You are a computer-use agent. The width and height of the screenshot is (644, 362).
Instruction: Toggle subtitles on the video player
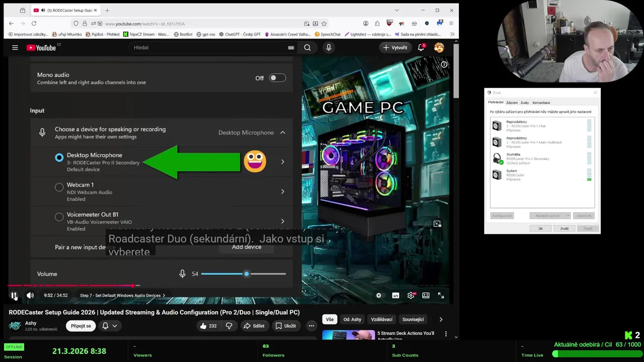point(395,296)
